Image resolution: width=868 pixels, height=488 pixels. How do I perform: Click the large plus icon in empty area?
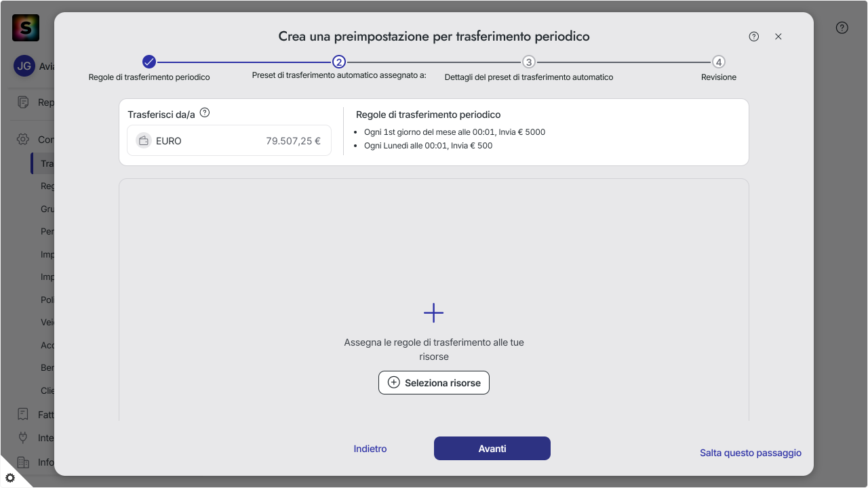coord(433,312)
